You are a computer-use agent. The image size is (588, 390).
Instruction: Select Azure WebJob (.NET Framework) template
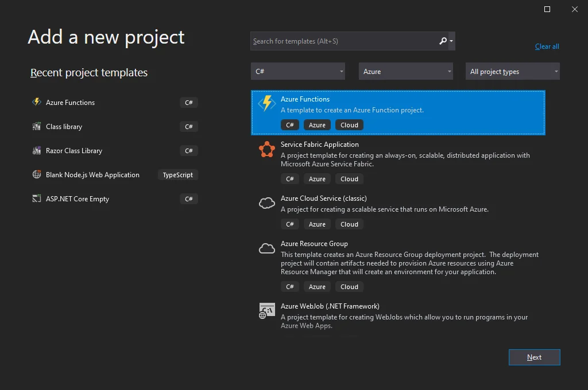[x=330, y=306]
